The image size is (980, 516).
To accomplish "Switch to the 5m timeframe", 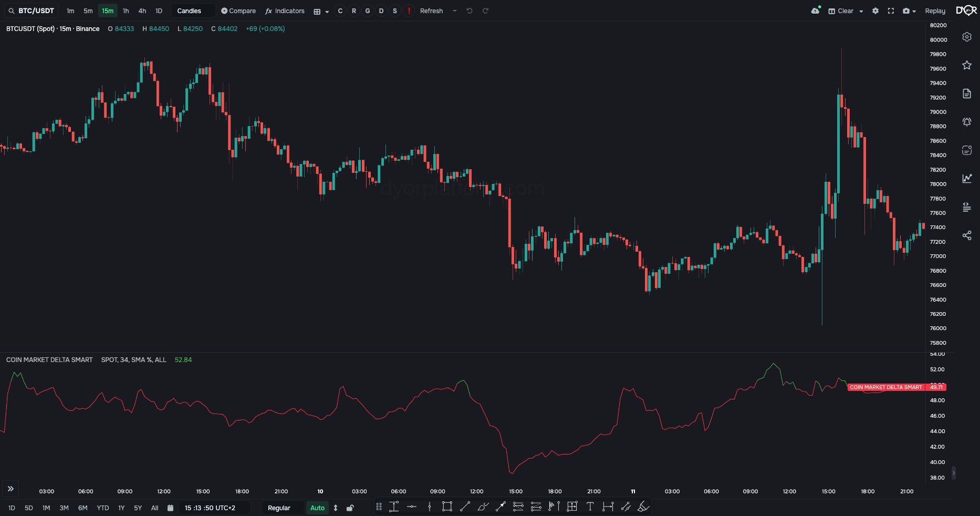I will (x=88, y=11).
